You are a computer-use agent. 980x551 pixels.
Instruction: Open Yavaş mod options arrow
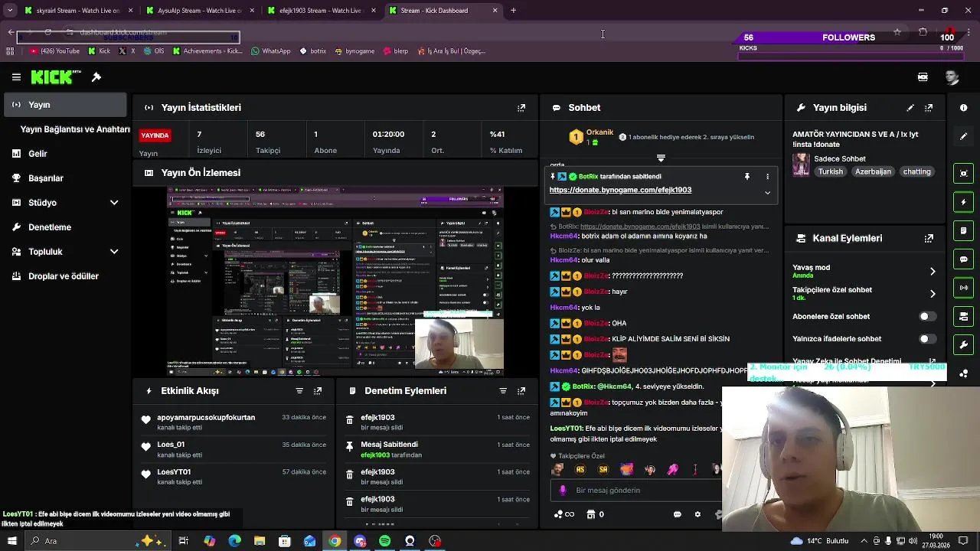click(933, 272)
